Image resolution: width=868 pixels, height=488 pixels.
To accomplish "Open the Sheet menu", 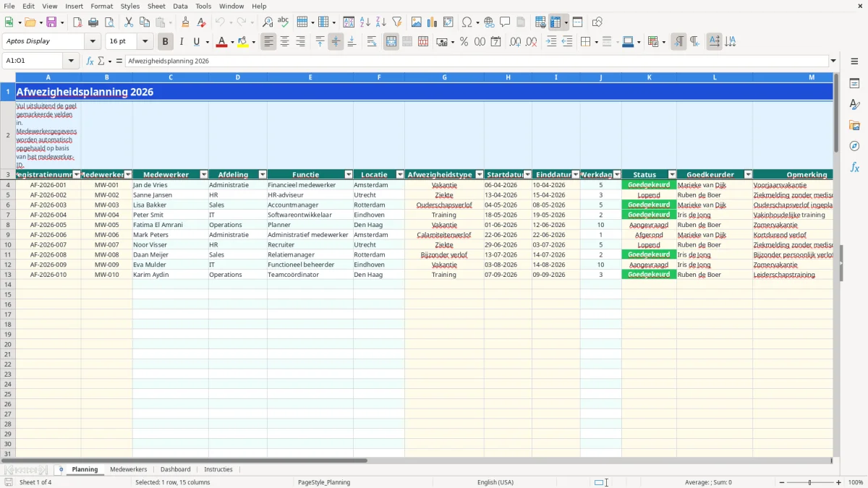I will [x=156, y=6].
